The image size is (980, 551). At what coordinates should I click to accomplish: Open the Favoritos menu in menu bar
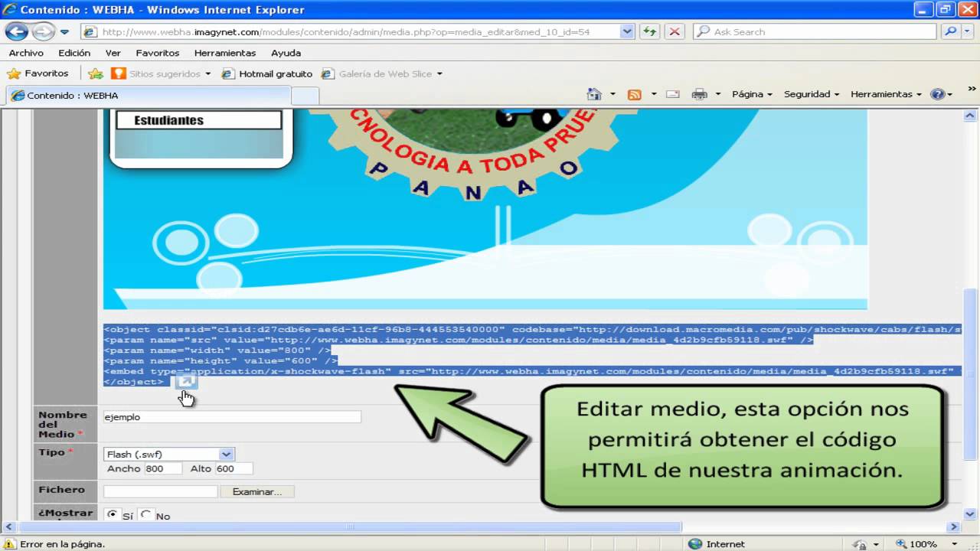pos(158,53)
